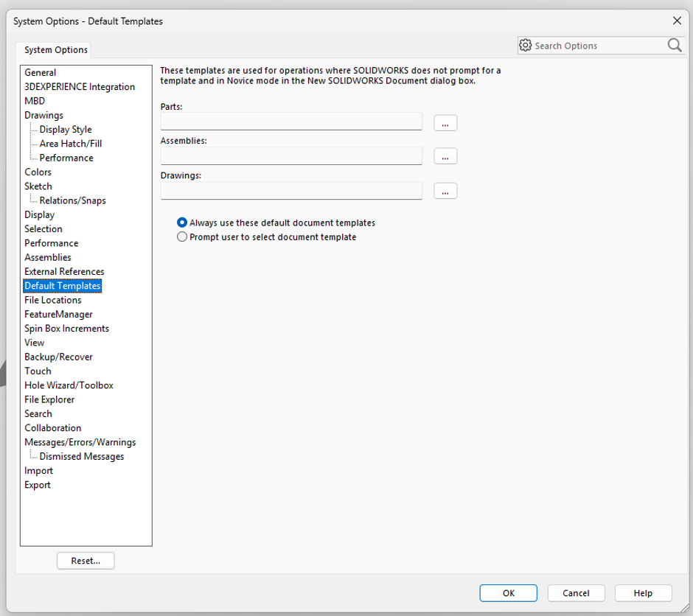Viewport: 693px width, 616px height.
Task: Click the Parts template path field
Action: point(291,121)
